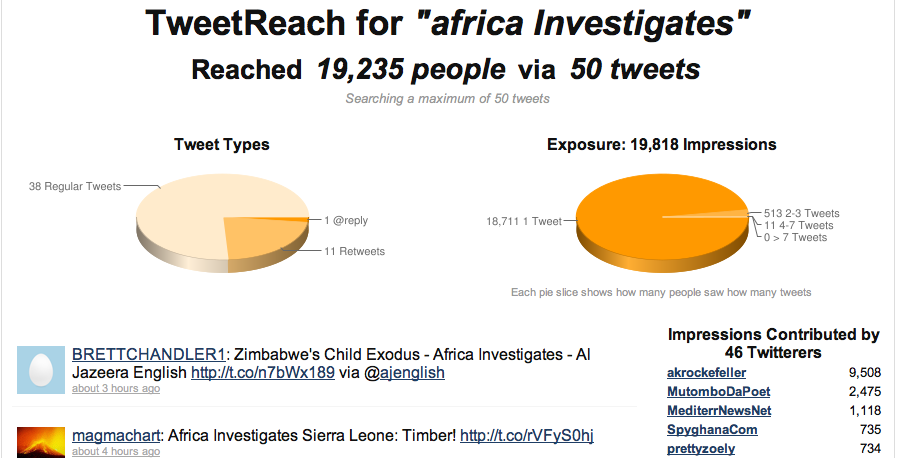This screenshot has width=902, height=458.
Task: Click the '11 Retweets' chart label
Action: (354, 251)
